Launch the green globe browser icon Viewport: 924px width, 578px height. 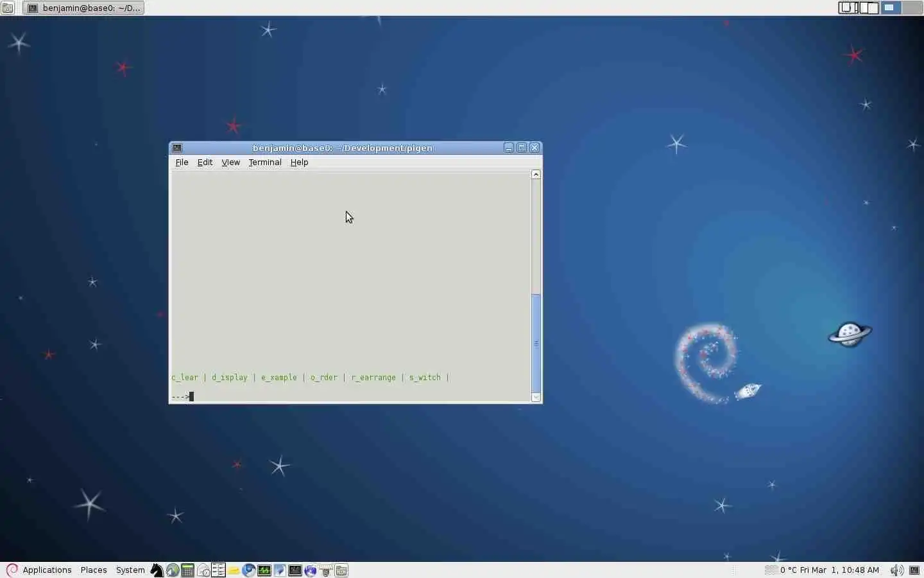173,570
